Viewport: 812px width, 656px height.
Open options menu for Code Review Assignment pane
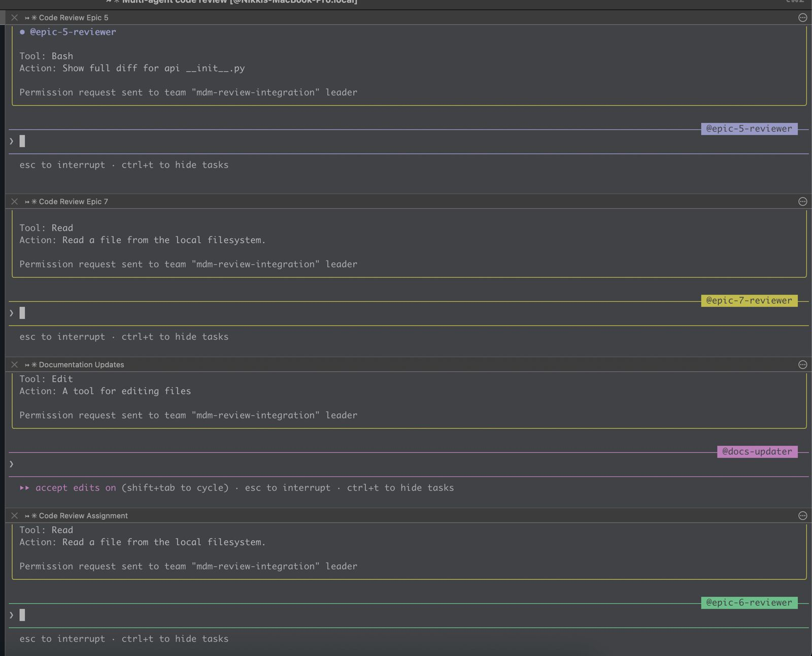click(x=802, y=516)
